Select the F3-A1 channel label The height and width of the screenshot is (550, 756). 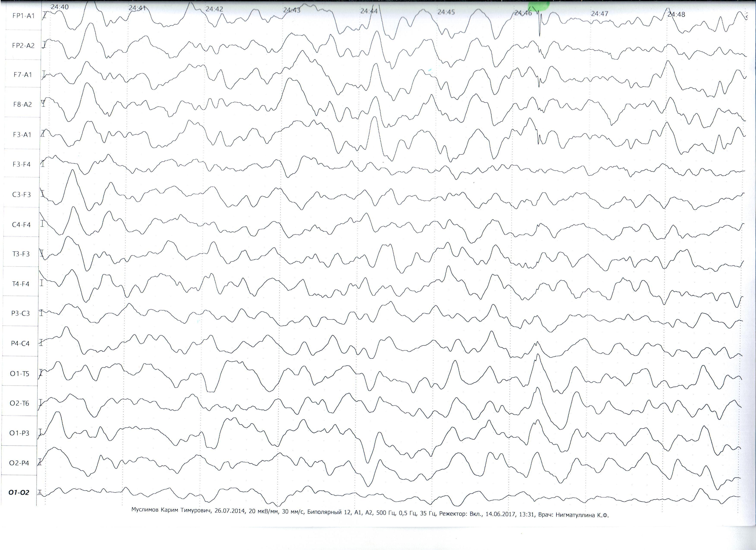pos(22,135)
